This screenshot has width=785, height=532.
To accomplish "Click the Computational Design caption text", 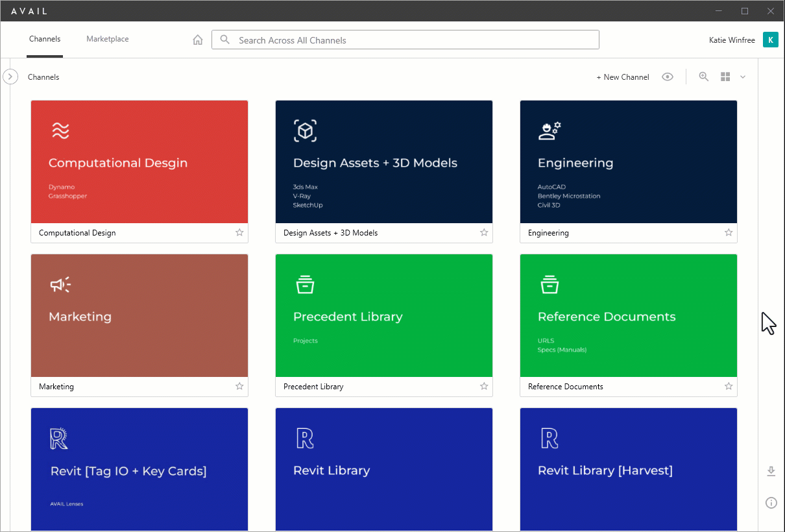I will (x=77, y=233).
